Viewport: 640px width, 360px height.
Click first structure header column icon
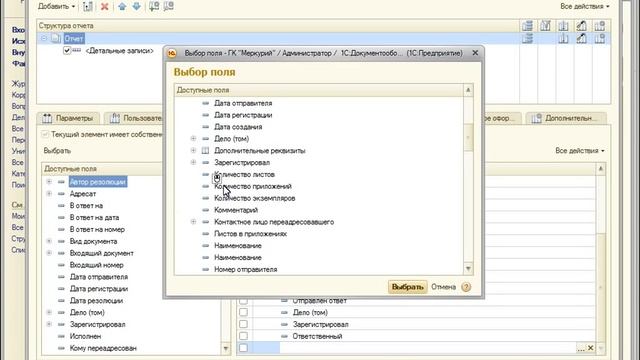click(527, 26)
